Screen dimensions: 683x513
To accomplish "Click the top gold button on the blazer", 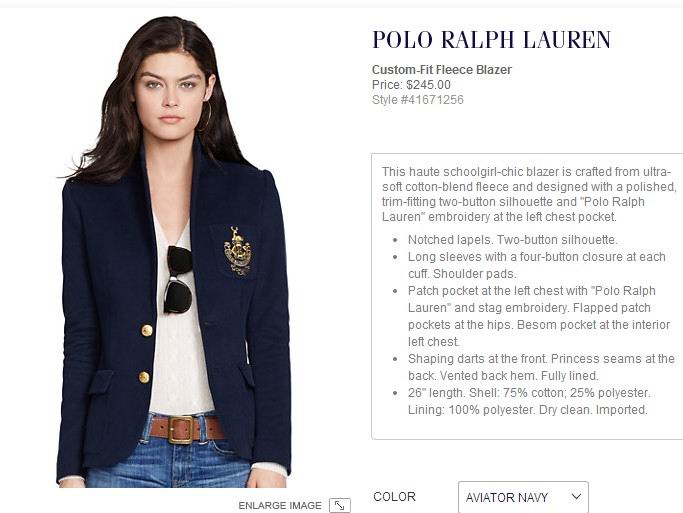I will pos(147,330).
